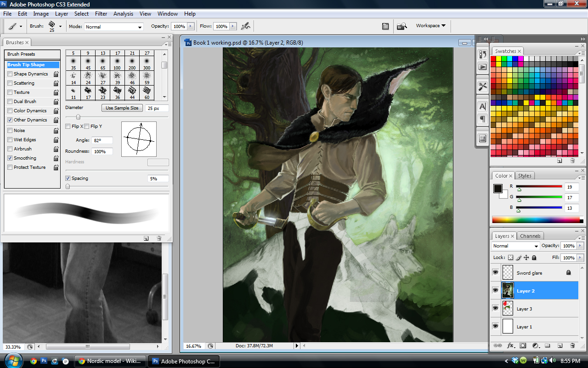Enable the airbrush option in options bar

[246, 26]
